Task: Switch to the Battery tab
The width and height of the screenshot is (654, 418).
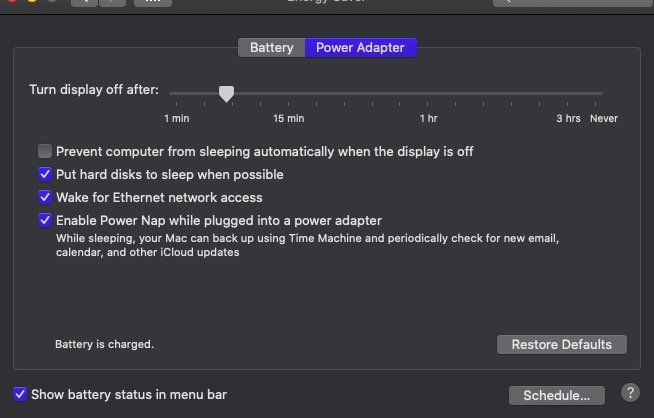Action: pyautogui.click(x=272, y=48)
